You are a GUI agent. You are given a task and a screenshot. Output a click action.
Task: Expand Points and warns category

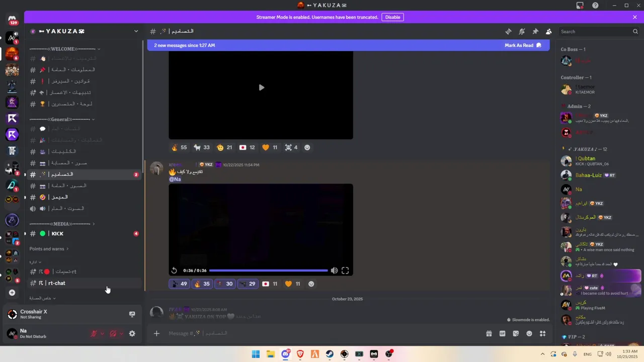(x=49, y=249)
